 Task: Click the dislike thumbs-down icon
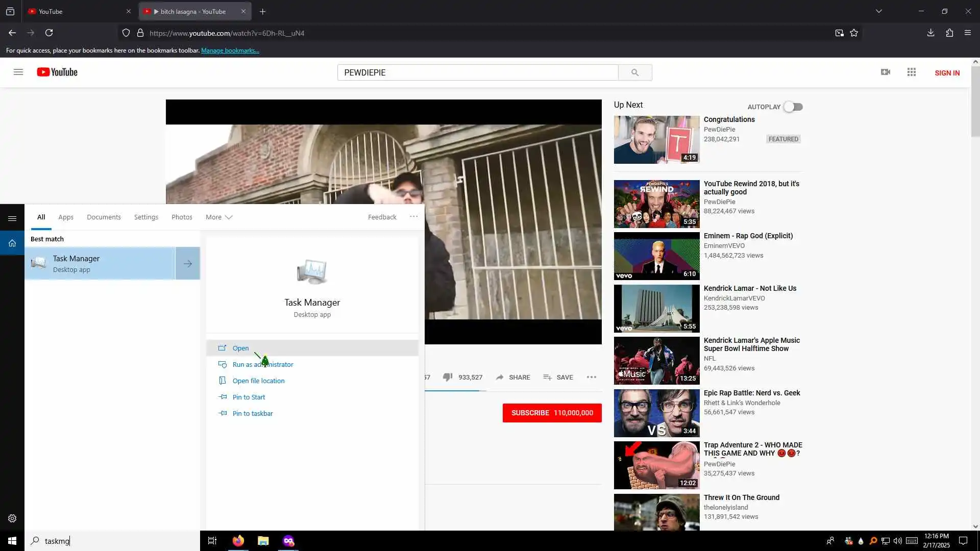pyautogui.click(x=447, y=377)
